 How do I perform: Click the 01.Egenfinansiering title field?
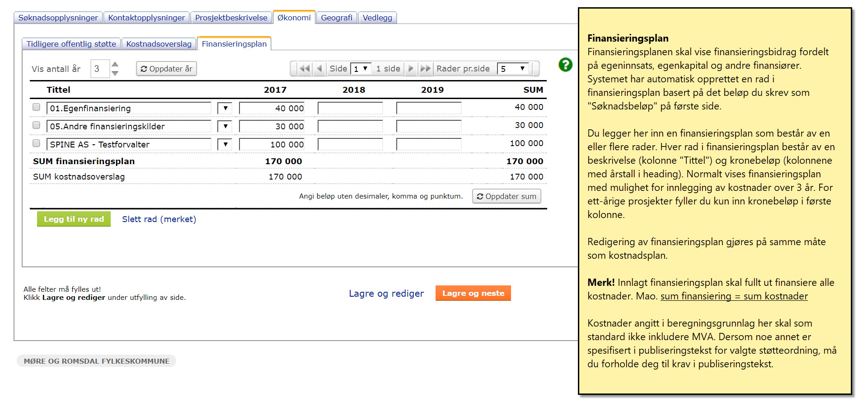point(129,108)
